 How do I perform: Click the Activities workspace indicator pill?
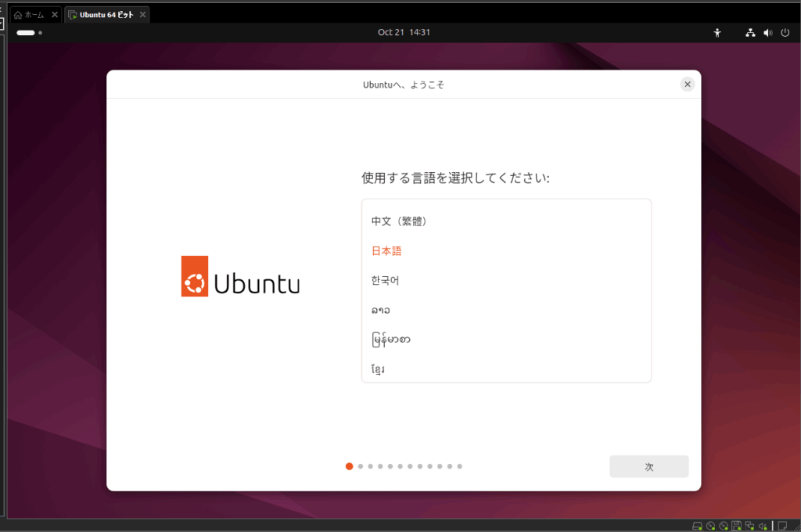click(x=26, y=33)
